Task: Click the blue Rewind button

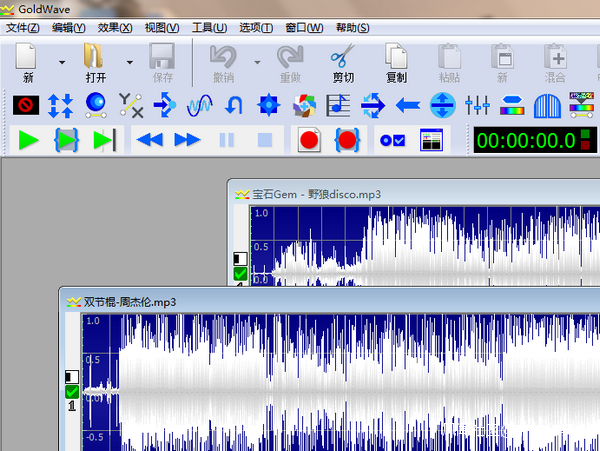Action: click(149, 140)
